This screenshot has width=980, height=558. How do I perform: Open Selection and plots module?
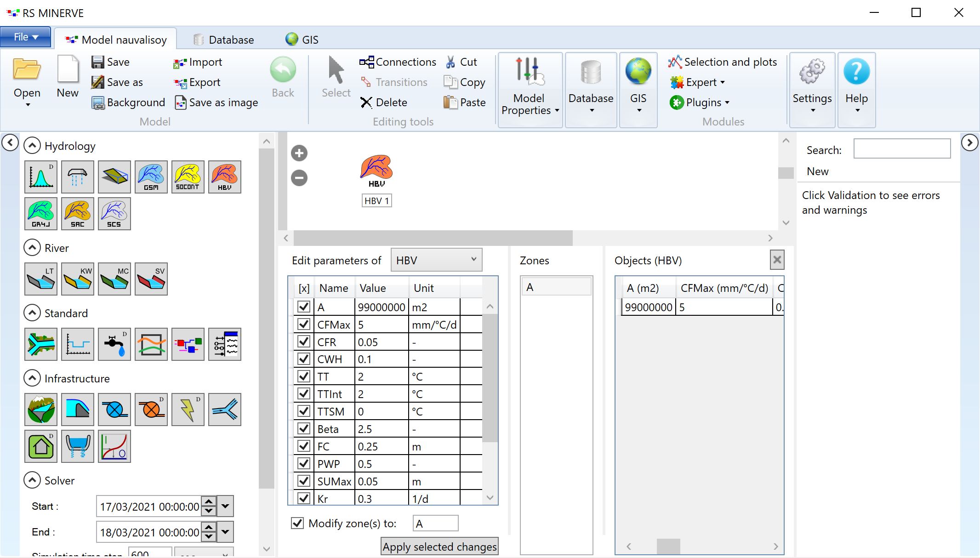pyautogui.click(x=723, y=62)
